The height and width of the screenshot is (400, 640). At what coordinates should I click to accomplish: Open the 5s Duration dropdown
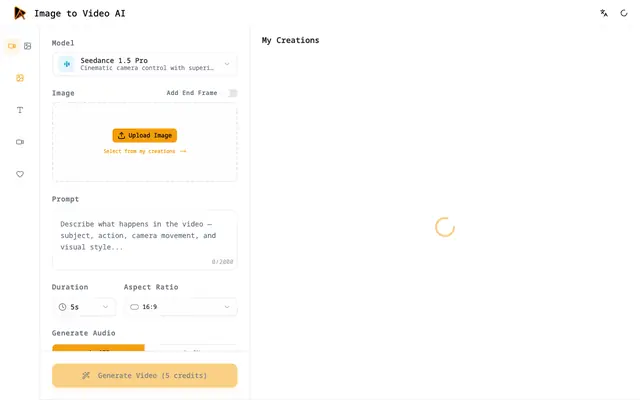(x=84, y=307)
